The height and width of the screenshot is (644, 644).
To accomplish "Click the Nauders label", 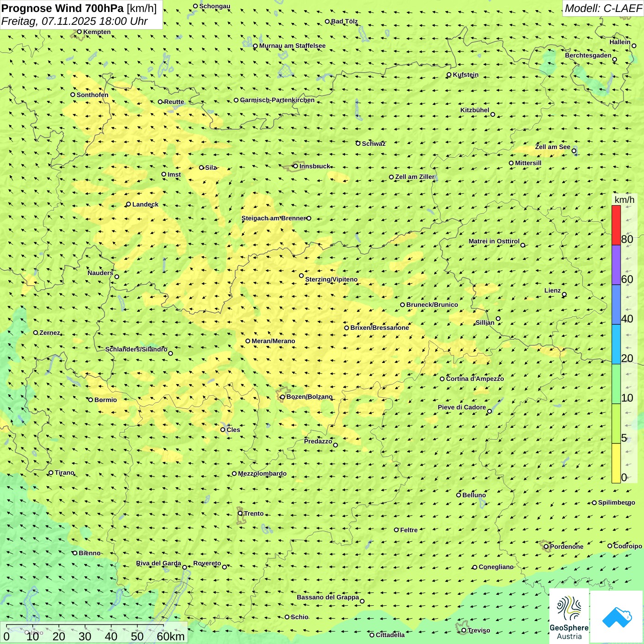I will click(100, 273).
